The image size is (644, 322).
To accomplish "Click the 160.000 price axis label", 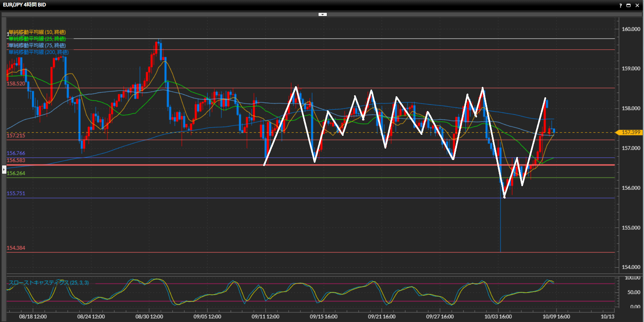I will tap(631, 29).
